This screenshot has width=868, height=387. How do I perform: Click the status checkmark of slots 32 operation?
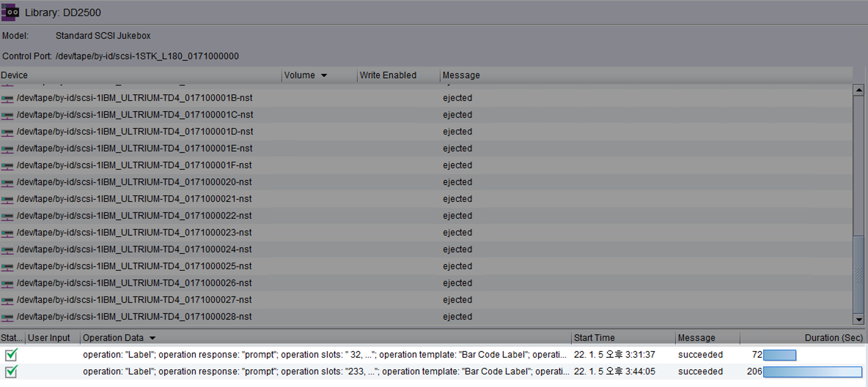(11, 355)
